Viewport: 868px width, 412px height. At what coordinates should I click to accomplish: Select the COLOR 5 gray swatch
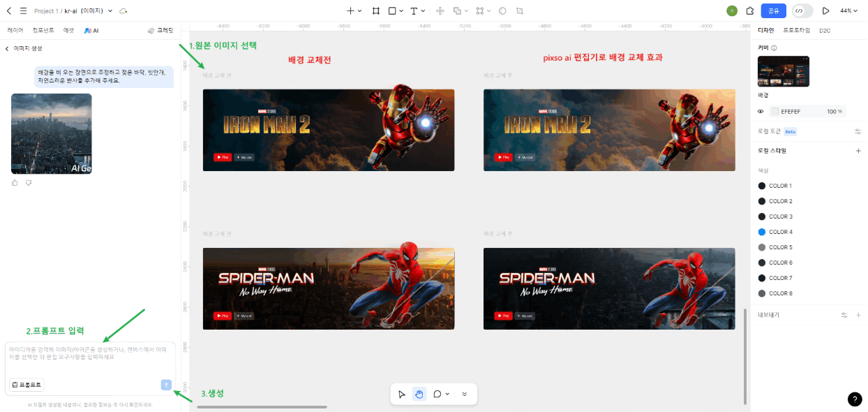click(762, 247)
